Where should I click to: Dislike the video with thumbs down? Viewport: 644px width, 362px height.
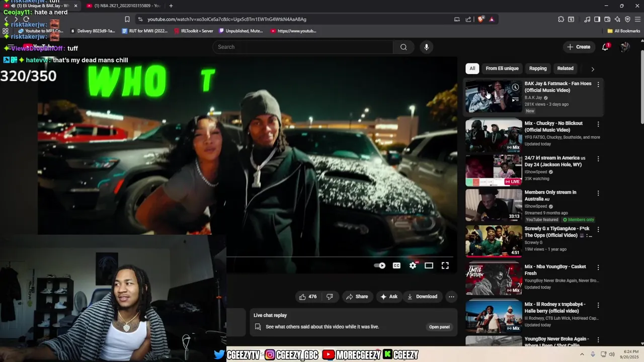coord(330,297)
